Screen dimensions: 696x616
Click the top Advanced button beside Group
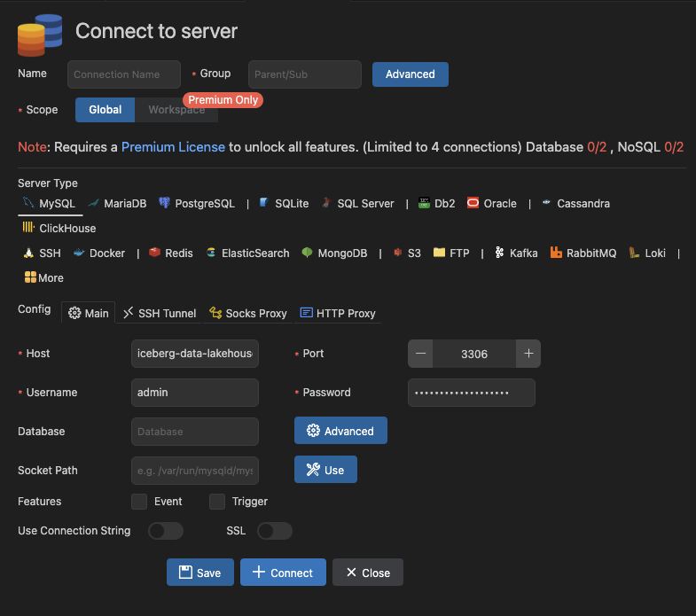point(411,74)
